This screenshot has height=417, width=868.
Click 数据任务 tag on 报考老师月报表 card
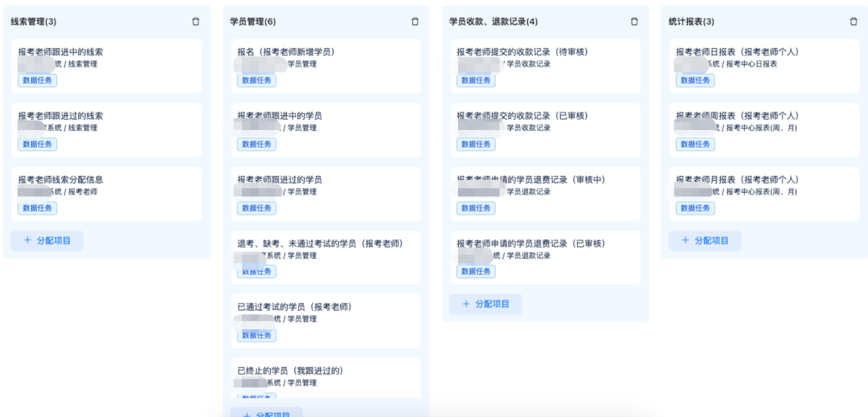(x=695, y=208)
